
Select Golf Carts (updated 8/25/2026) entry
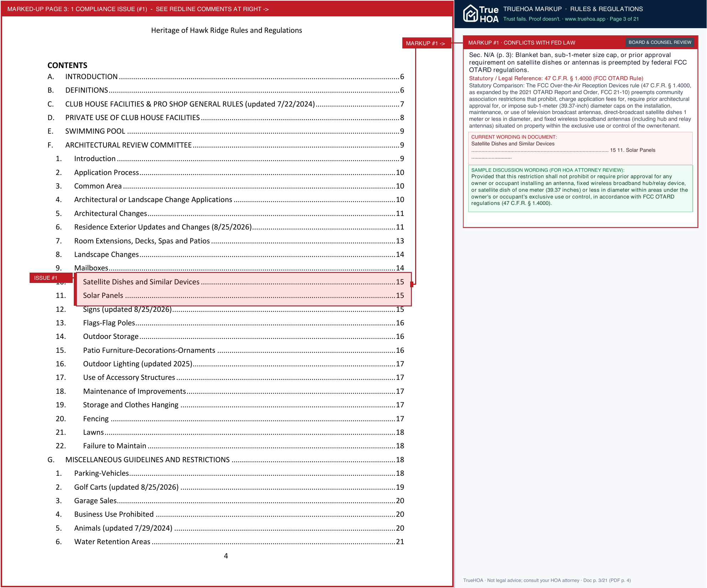pos(230,487)
